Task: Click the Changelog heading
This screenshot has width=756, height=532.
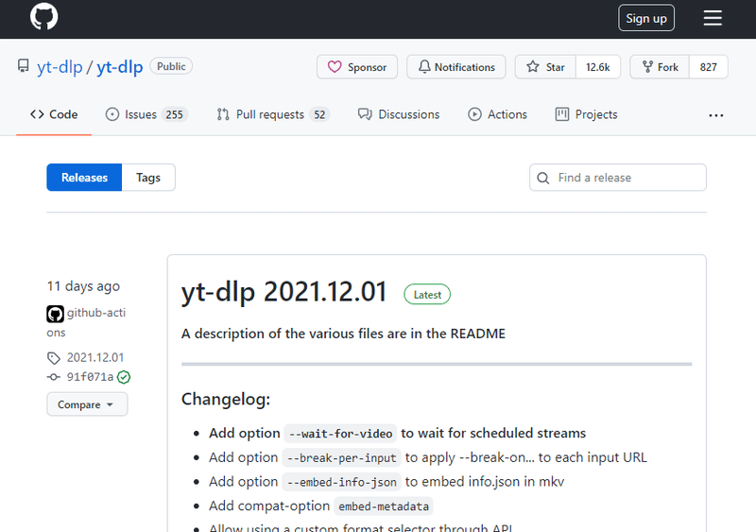Action: (226, 400)
